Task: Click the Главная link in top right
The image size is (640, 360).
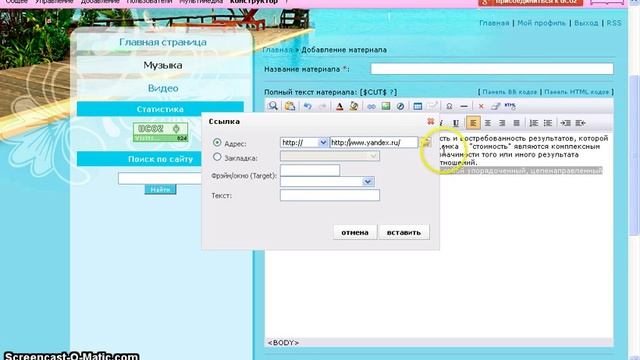Action: (x=494, y=23)
